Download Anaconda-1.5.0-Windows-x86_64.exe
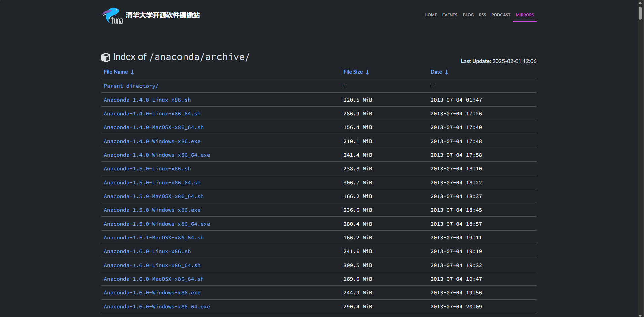 point(157,224)
